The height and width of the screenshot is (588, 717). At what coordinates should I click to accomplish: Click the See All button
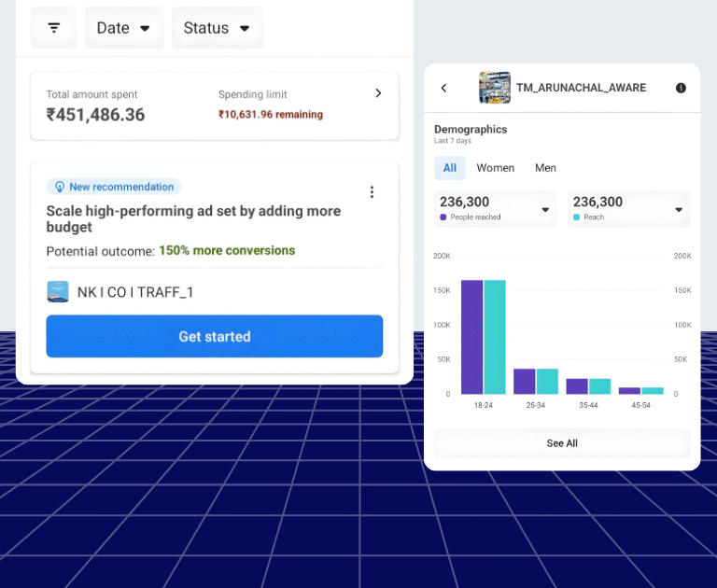pos(562,443)
